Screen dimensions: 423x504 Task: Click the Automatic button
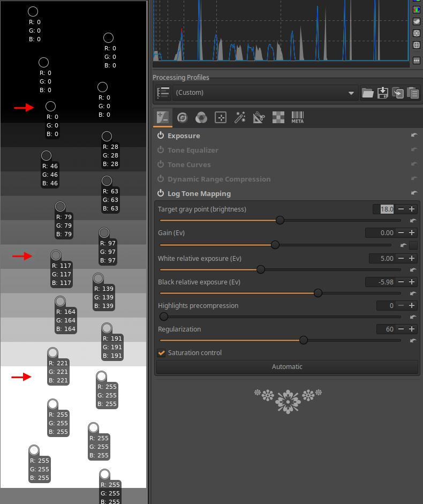pos(287,367)
